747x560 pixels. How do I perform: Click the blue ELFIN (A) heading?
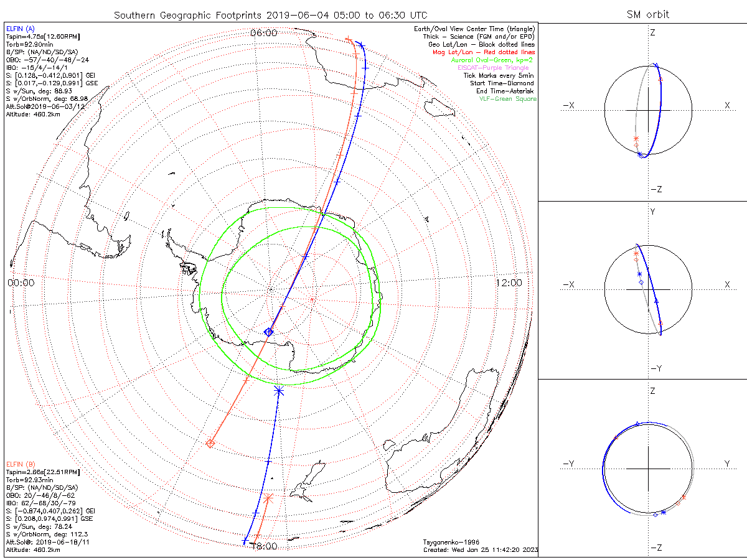tap(19, 29)
